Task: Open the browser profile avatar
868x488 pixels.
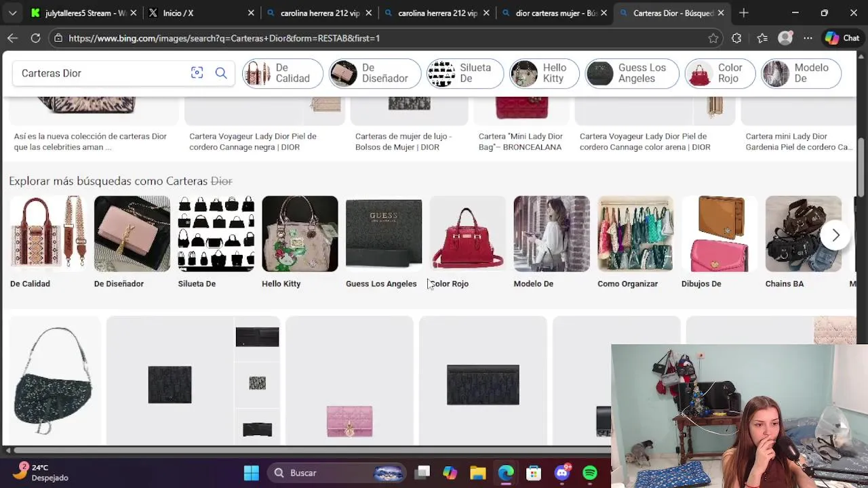Action: 785,38
